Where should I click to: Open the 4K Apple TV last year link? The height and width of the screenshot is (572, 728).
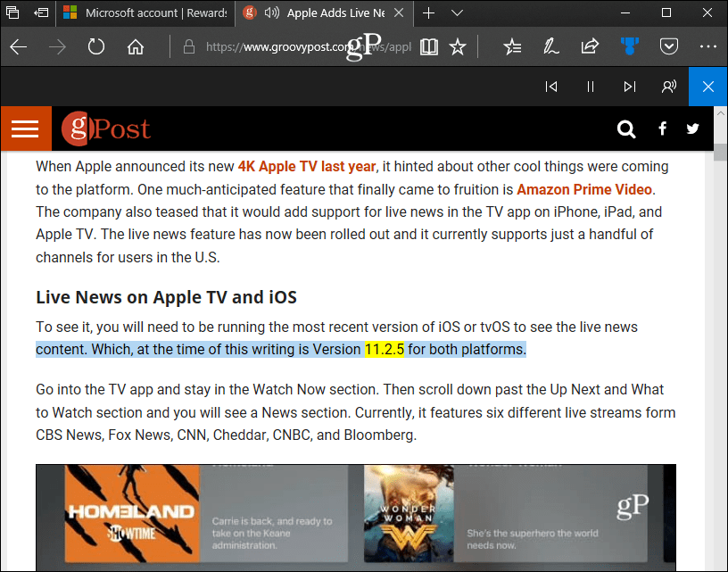(x=307, y=166)
